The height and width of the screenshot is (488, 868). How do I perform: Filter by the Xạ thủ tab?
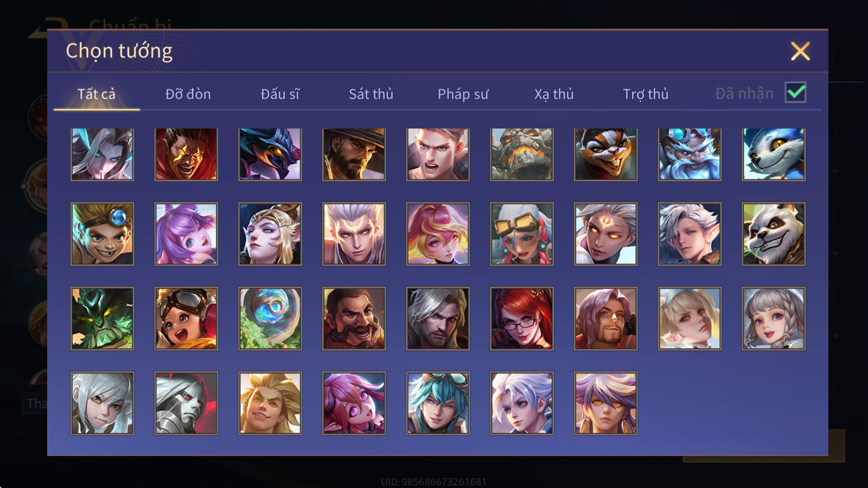click(554, 94)
